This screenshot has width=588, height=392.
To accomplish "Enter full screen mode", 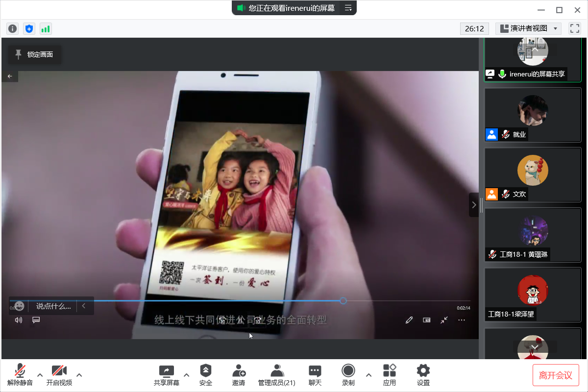I will (574, 28).
